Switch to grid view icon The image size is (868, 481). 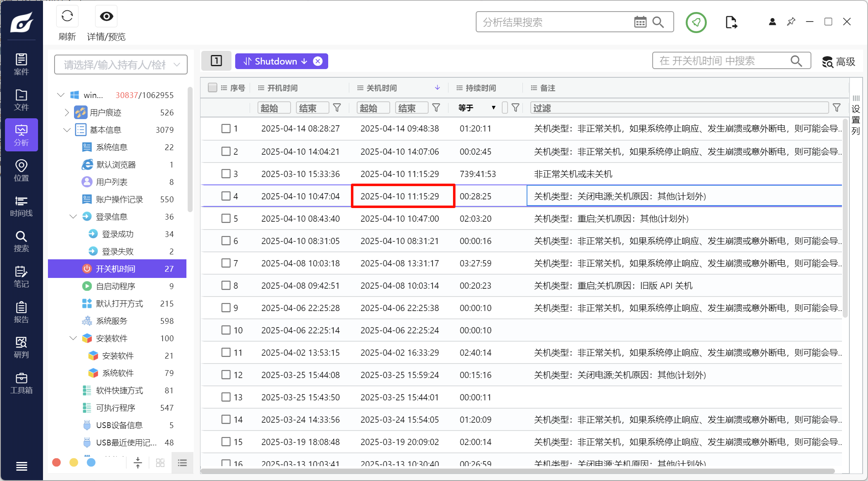pos(160,463)
